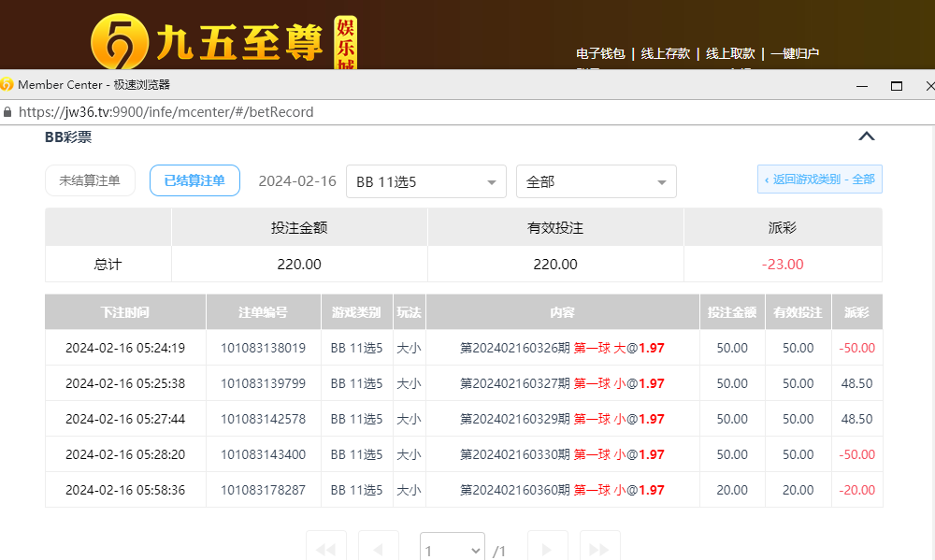
Task: Maximize the Member Center window
Action: point(897,85)
